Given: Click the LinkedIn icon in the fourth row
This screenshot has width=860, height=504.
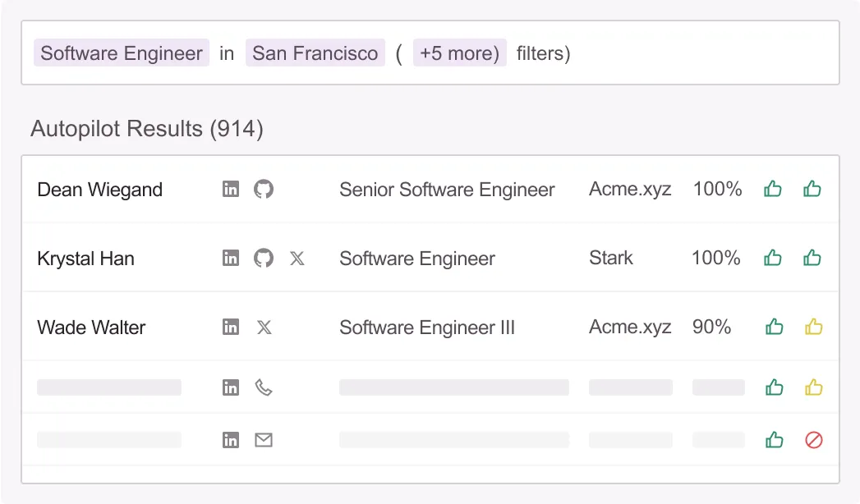Looking at the screenshot, I should coord(231,387).
